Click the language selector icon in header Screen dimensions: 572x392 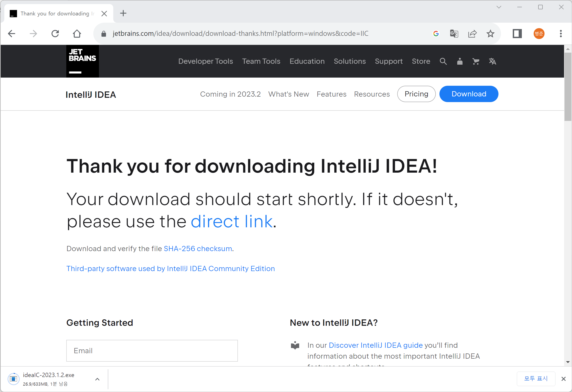[492, 61]
